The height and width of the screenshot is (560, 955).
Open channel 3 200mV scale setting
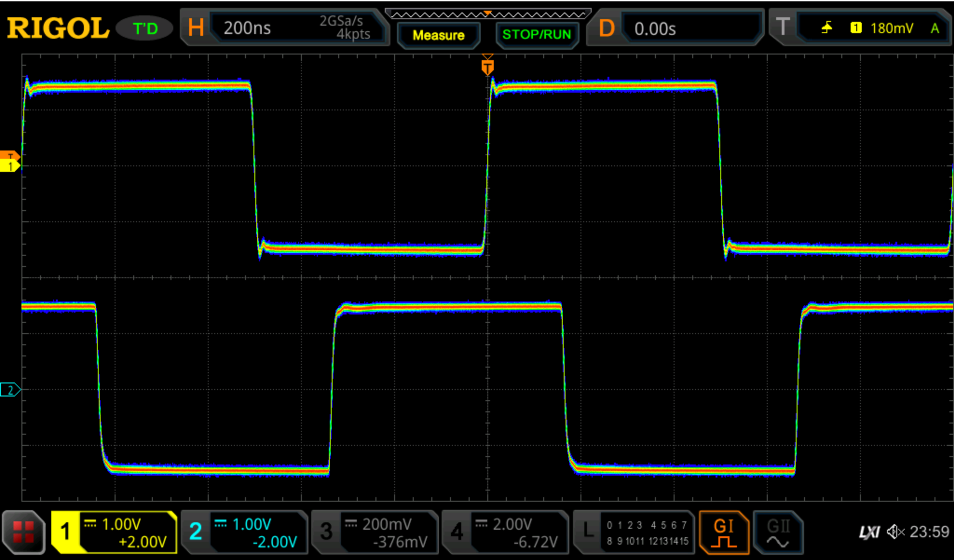(387, 524)
